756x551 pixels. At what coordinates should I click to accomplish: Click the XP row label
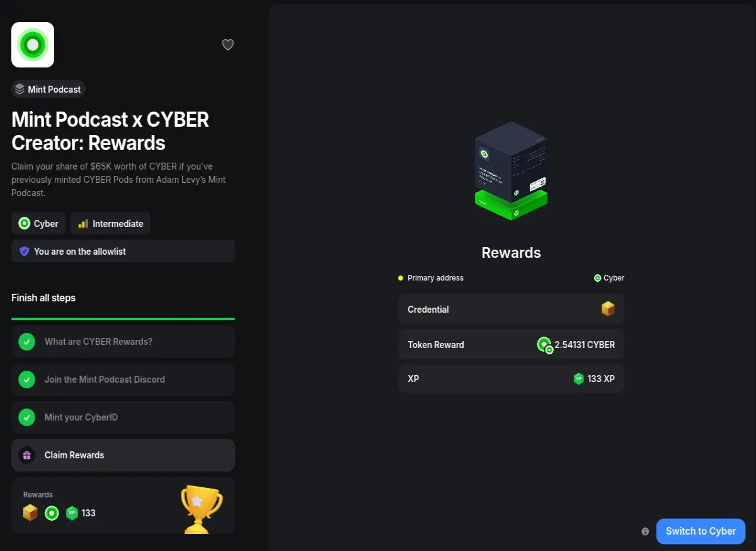click(x=413, y=379)
